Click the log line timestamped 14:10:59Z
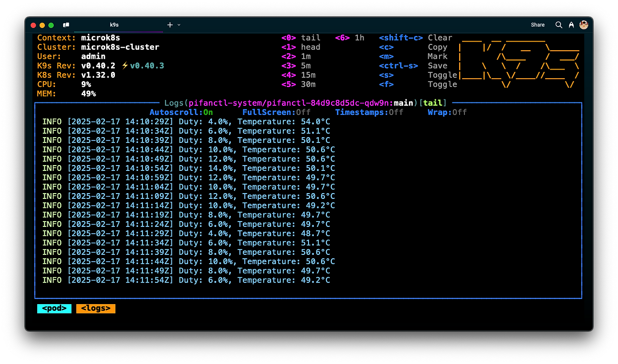618x364 pixels. [189, 178]
